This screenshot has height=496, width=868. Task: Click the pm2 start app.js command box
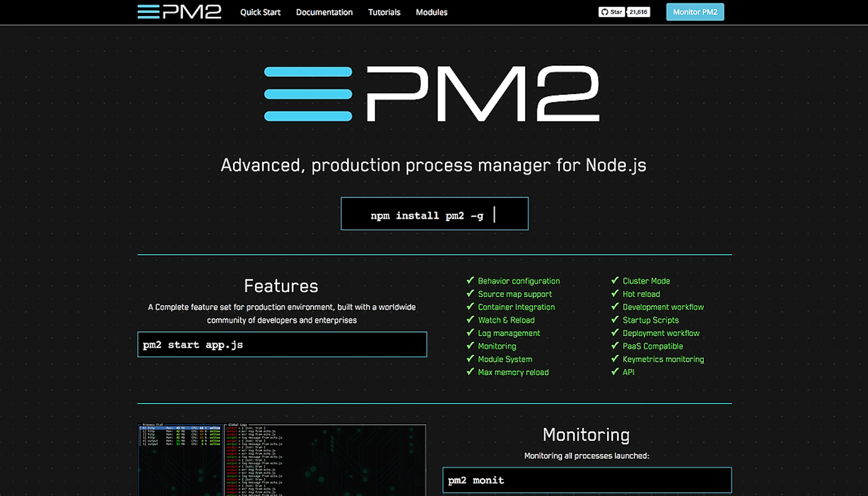(x=282, y=344)
